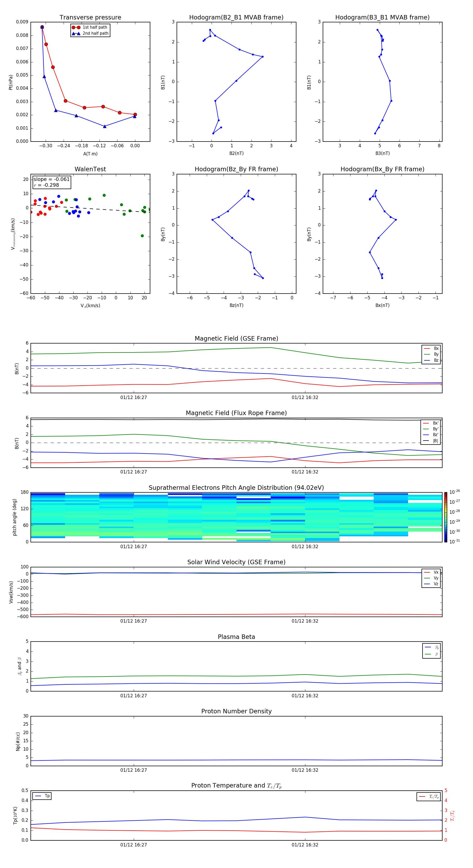This screenshot has width=473, height=868.
Task: Click the 'Plasma Beta' plot title
Action: tap(236, 637)
